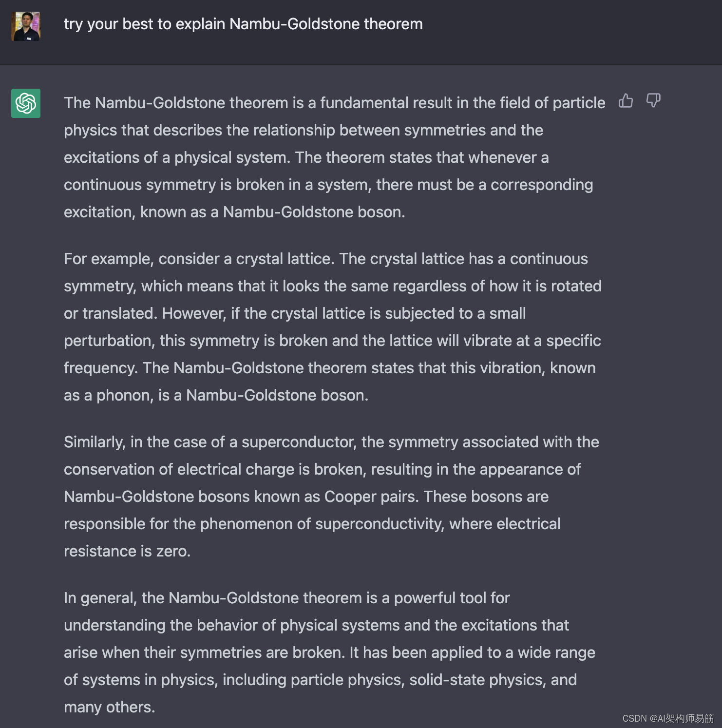The width and height of the screenshot is (722, 728).
Task: Click the user prompt about Nambu-Goldstone theorem
Action: click(243, 24)
